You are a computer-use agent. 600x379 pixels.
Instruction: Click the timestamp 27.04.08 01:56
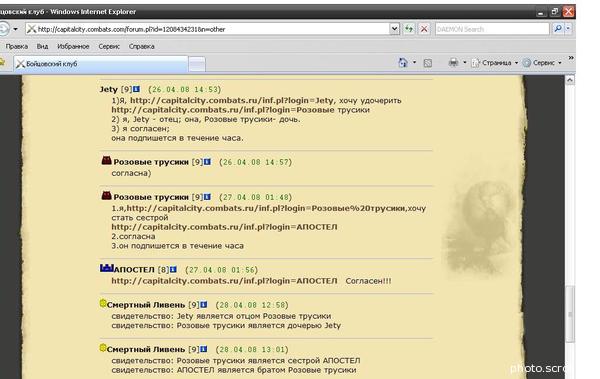222,270
